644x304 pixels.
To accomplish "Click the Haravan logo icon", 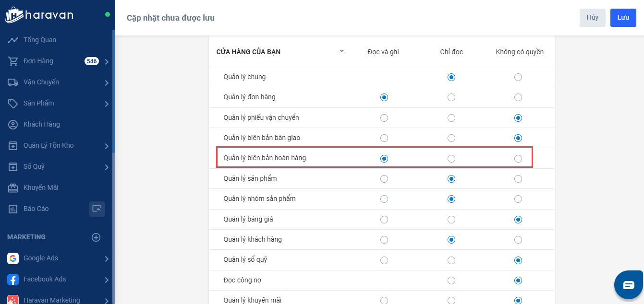I will click(x=14, y=15).
